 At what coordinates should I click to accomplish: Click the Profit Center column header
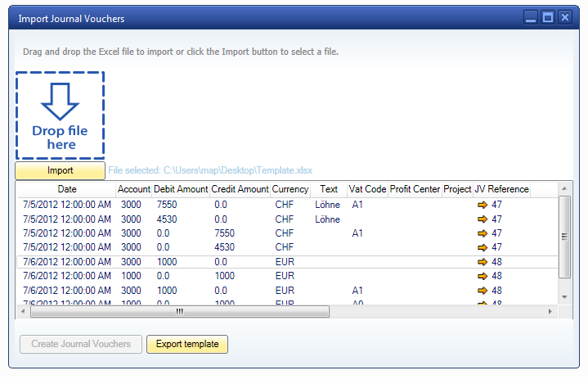pos(415,189)
